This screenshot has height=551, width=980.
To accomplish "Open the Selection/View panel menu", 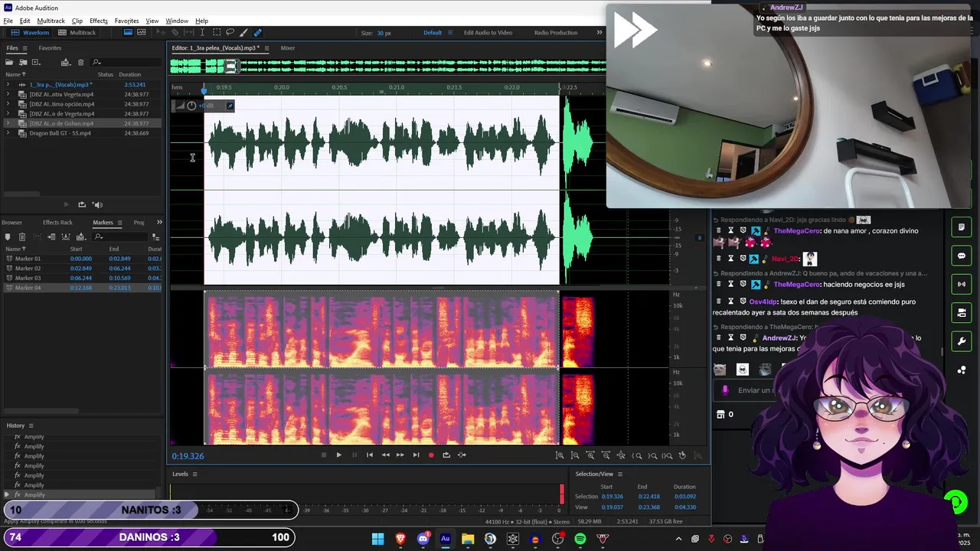I will [620, 474].
